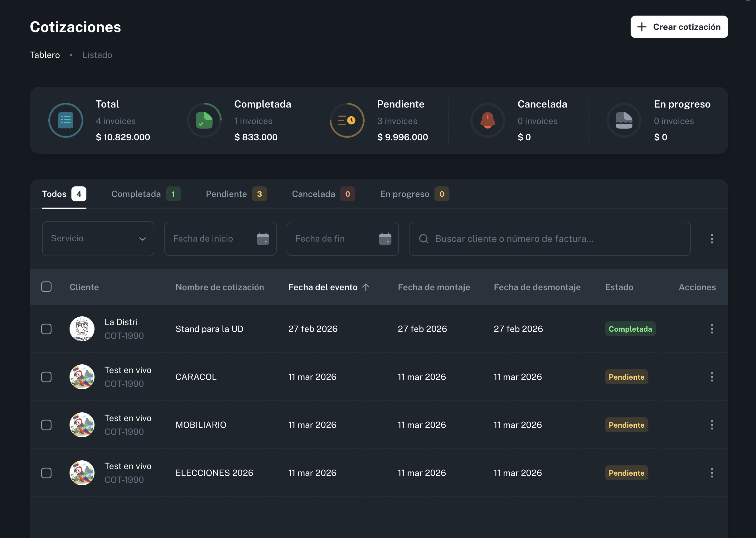Click the Total invoices receipt icon
756x538 pixels.
65,120
